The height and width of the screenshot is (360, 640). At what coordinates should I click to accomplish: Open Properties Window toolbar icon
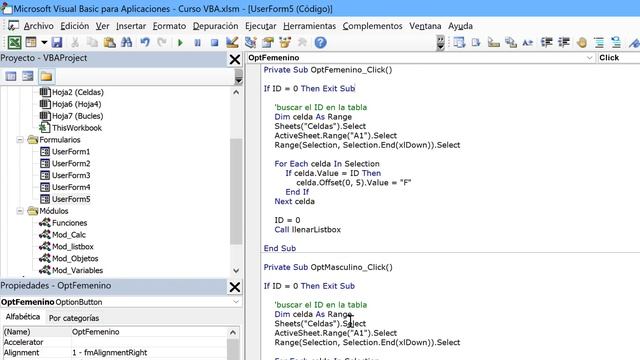coord(268,42)
